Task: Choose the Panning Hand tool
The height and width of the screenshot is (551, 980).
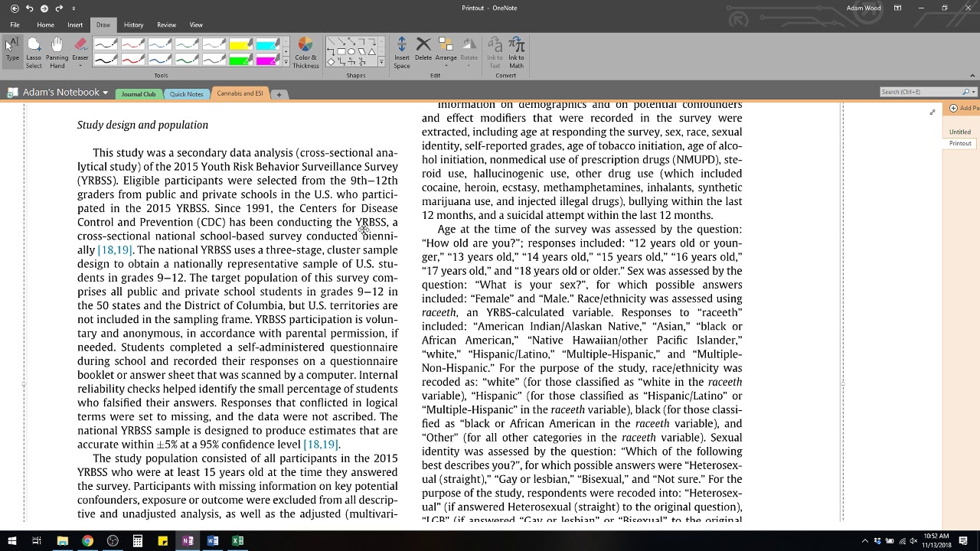Action: click(x=57, y=52)
